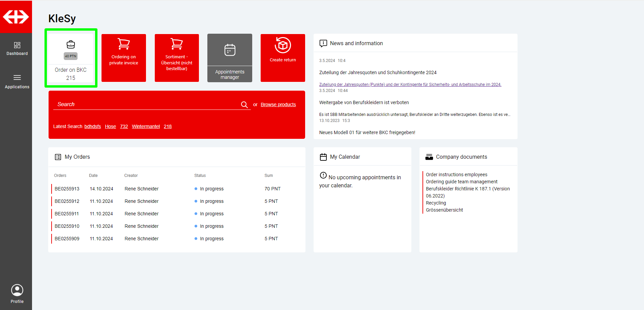644x310 pixels.
Task: Open the Ordering on private invoice tile
Action: (124, 58)
